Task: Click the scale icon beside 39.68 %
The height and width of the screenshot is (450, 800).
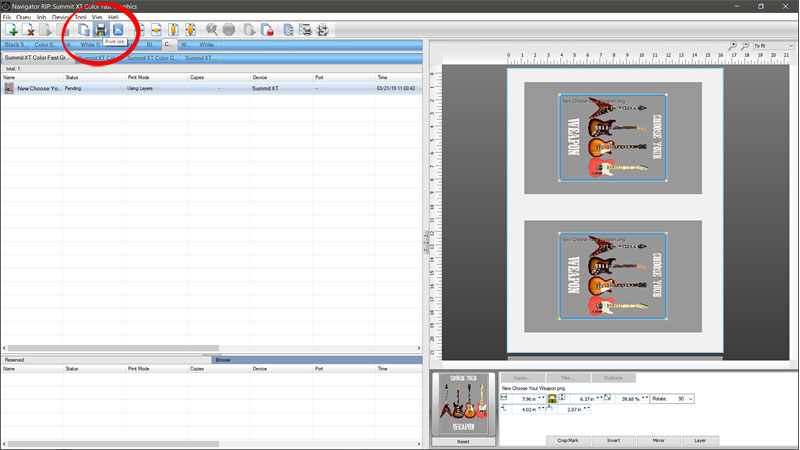Action: [607, 397]
